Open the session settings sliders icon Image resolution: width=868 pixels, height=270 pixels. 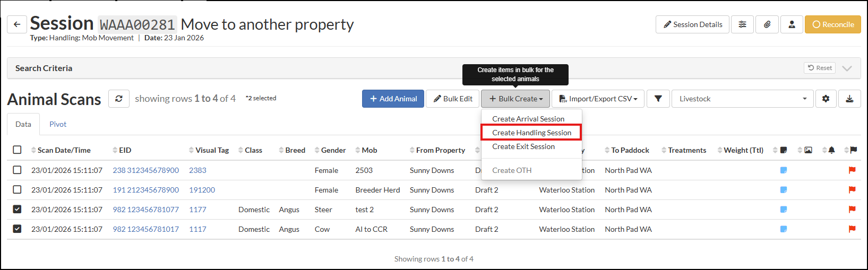click(742, 24)
